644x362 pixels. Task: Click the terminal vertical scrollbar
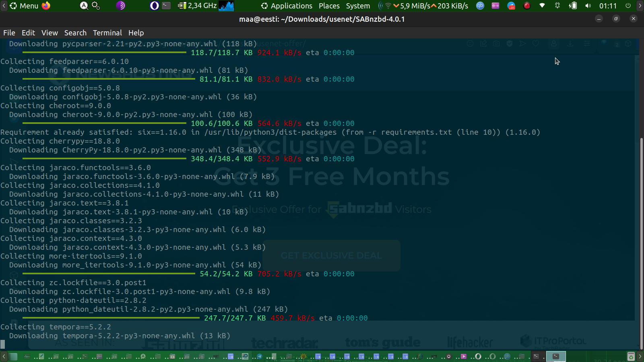coord(641,241)
